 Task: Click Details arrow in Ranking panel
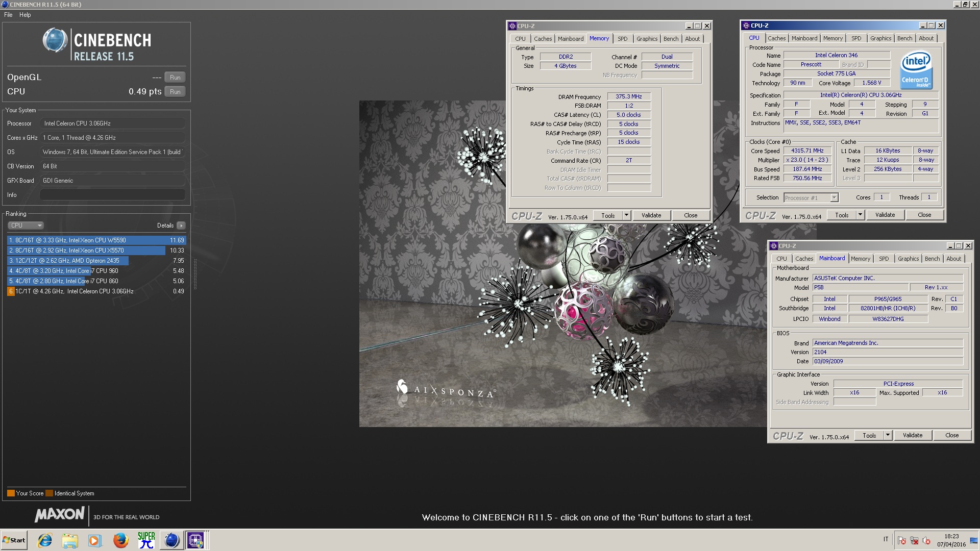[181, 226]
